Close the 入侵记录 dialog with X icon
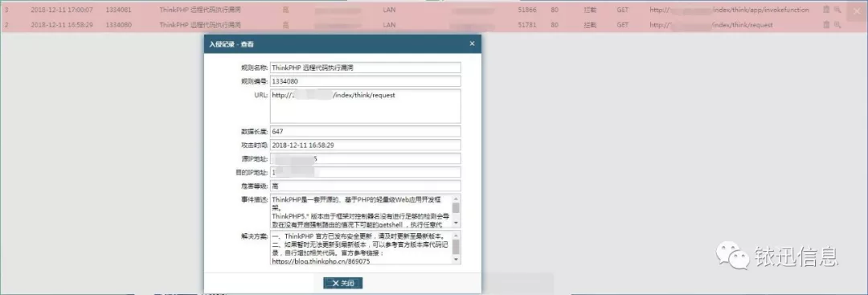Image resolution: width=868 pixels, height=295 pixels. pos(472,43)
